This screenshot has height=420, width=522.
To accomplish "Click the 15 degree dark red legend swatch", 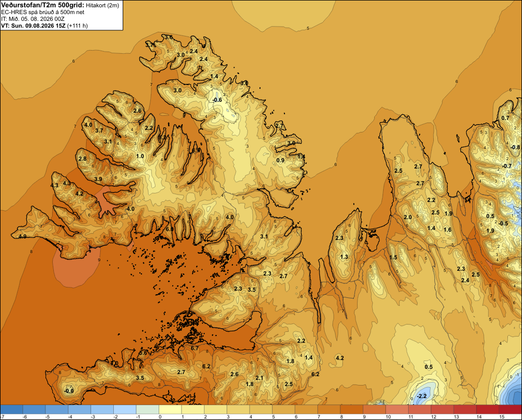I will [x=511, y=410].
